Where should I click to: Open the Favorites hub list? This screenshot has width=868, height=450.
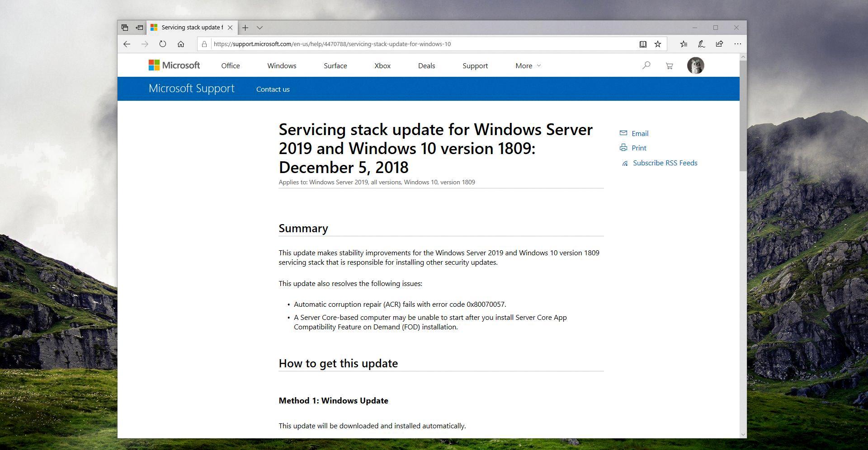[684, 44]
